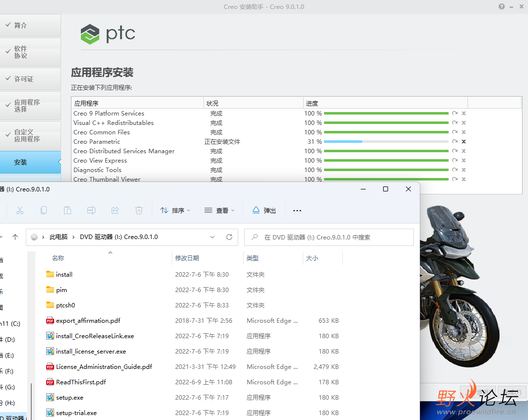Click the Rename icon in Explorer toolbar
The height and width of the screenshot is (420, 528).
coord(91,210)
